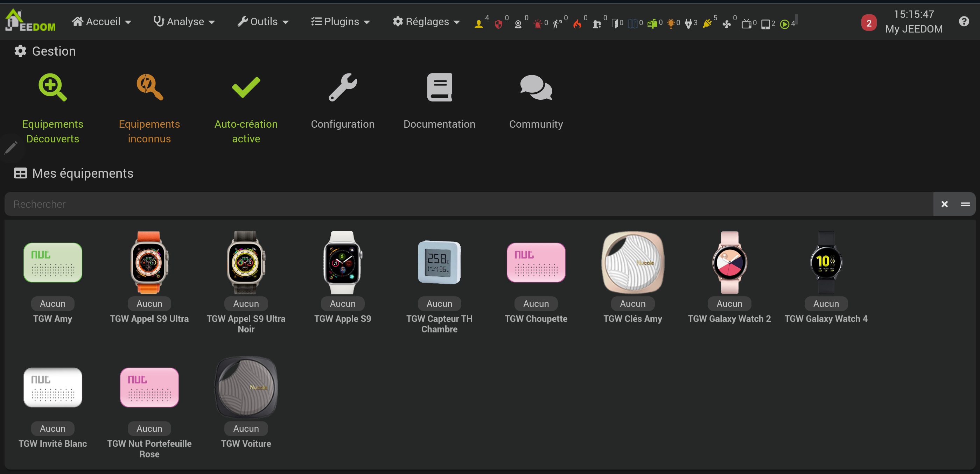Toggle Auto-création active checkmark
The image size is (980, 474).
click(246, 87)
